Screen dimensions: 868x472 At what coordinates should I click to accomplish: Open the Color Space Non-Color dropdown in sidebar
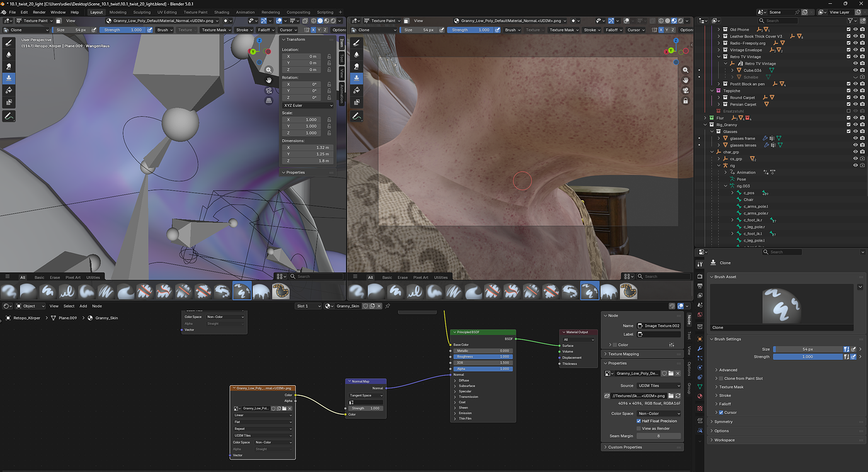pyautogui.click(x=659, y=413)
